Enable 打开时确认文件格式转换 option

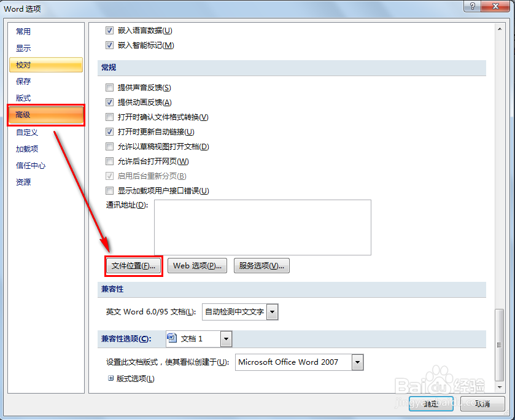109,117
